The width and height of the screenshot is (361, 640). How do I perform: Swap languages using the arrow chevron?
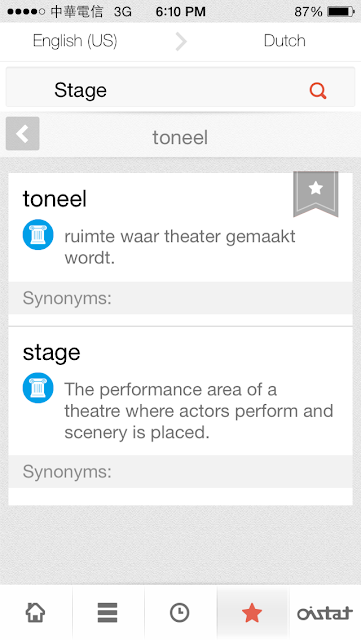point(181,41)
